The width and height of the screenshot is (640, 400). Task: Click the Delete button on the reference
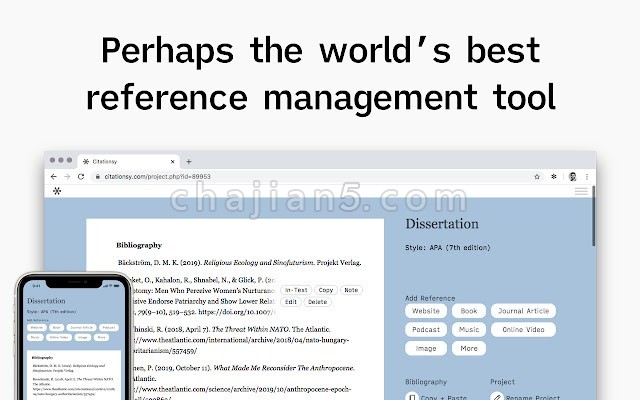[318, 302]
